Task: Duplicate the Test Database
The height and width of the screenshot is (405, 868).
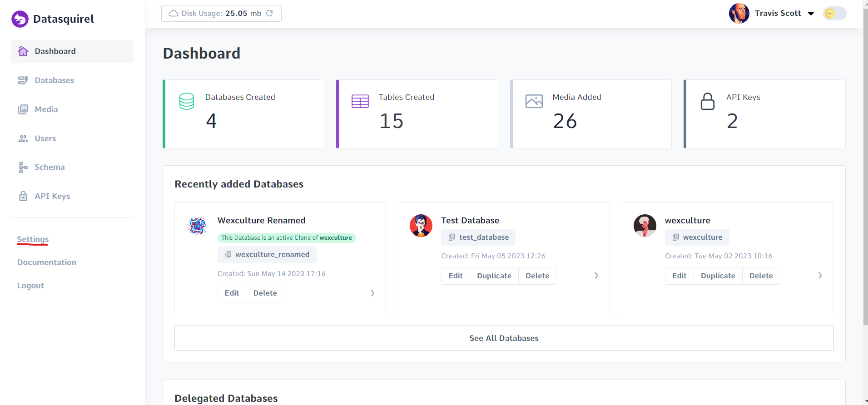Action: pyautogui.click(x=494, y=276)
